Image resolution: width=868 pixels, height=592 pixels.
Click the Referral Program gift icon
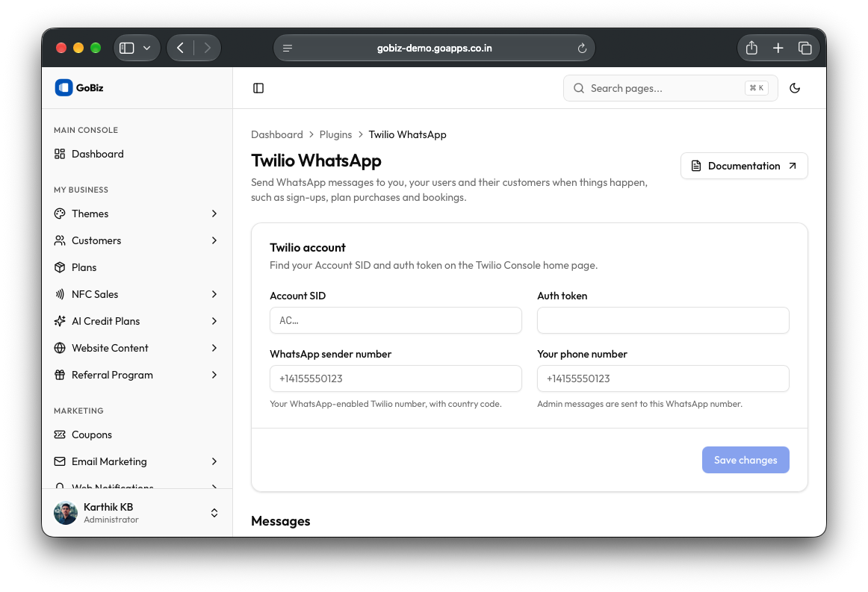tap(60, 375)
